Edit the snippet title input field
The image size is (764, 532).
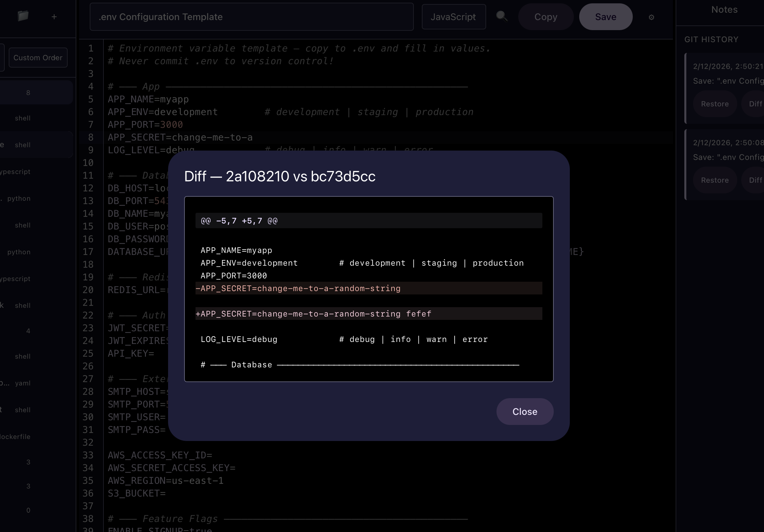tap(251, 17)
